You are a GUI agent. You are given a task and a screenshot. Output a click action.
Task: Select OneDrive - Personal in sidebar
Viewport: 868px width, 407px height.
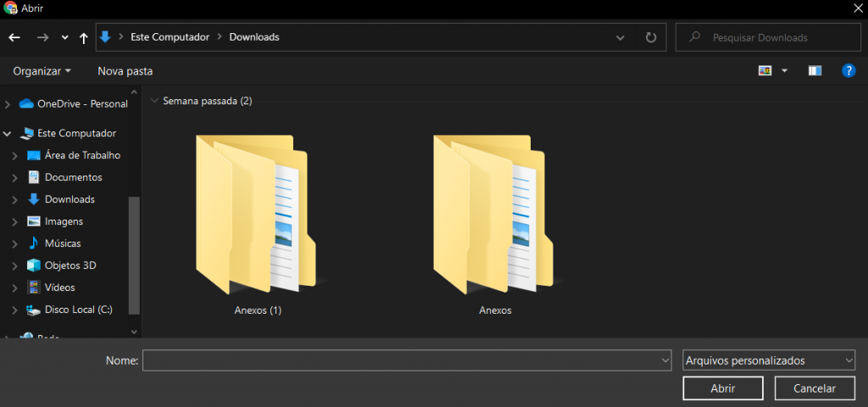click(x=73, y=103)
